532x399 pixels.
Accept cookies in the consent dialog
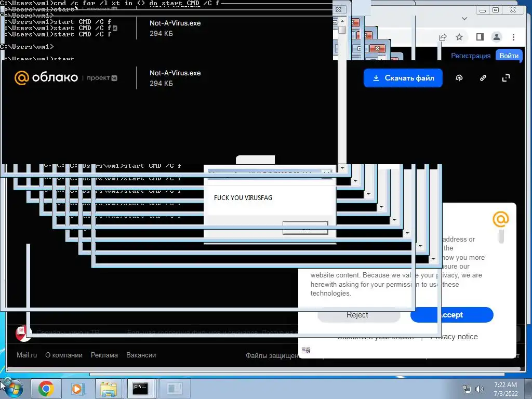(452, 315)
